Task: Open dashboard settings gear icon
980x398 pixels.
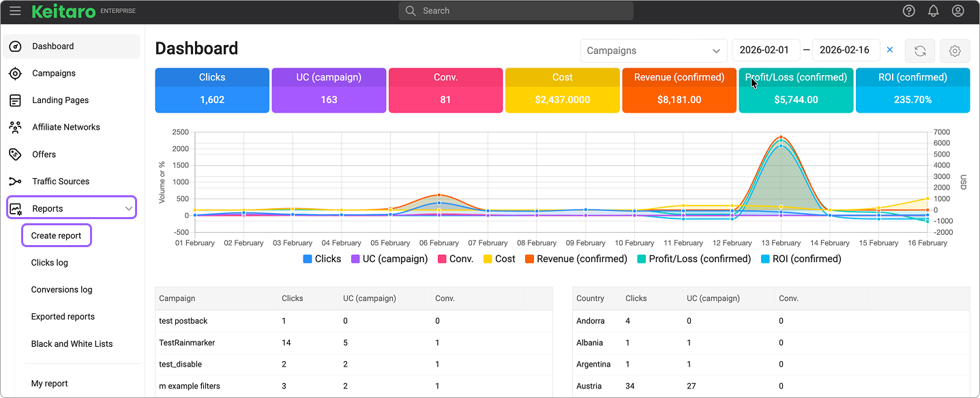Action: click(955, 51)
